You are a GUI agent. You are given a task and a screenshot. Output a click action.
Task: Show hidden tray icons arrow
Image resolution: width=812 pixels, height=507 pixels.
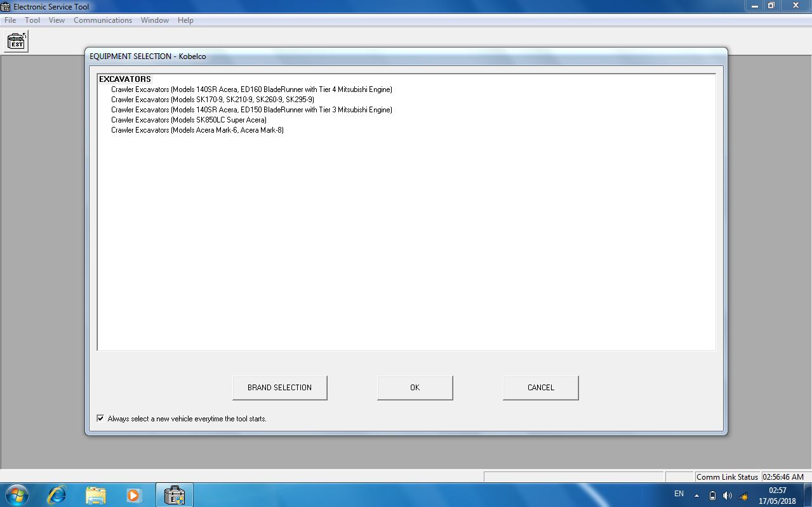tap(697, 496)
